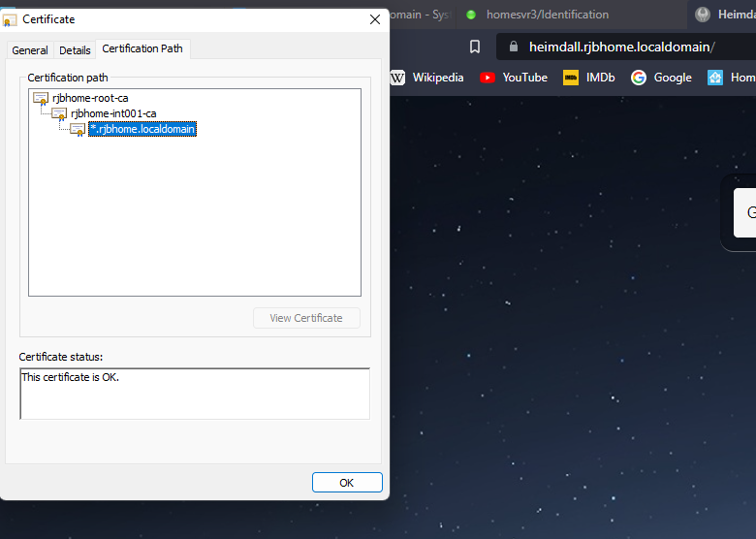Click the certificate status text box

click(x=195, y=394)
